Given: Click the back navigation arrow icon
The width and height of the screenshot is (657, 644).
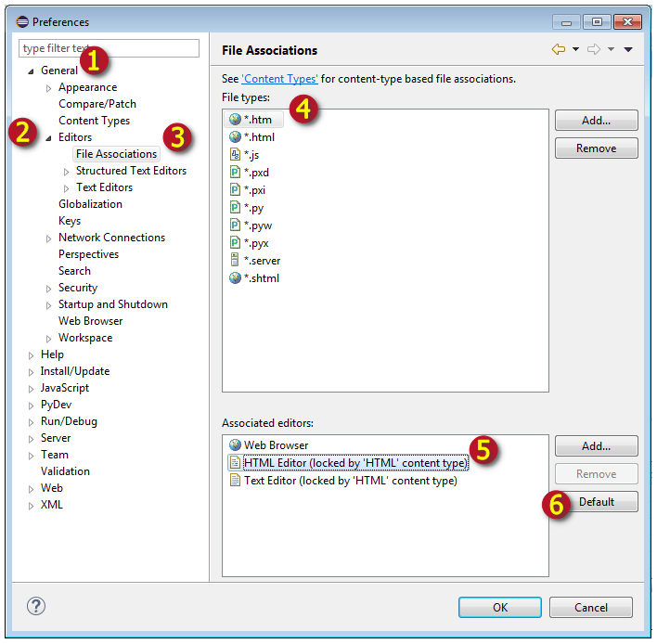Looking at the screenshot, I should (558, 50).
